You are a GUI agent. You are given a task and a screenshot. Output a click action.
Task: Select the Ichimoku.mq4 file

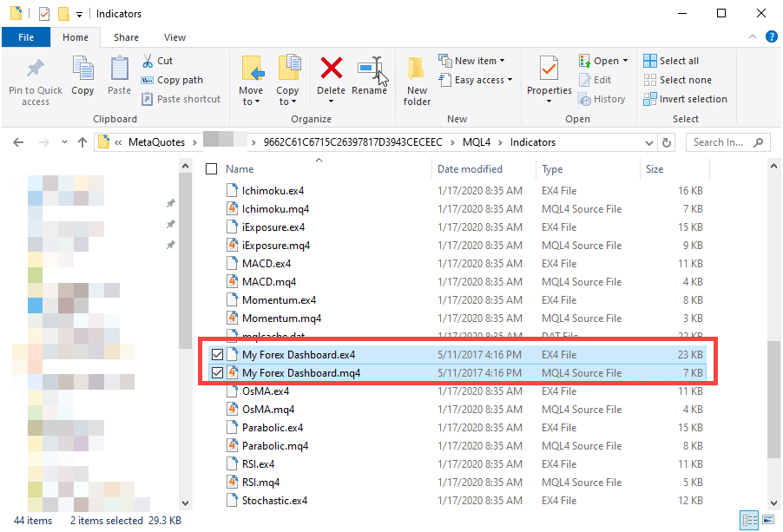pos(275,209)
